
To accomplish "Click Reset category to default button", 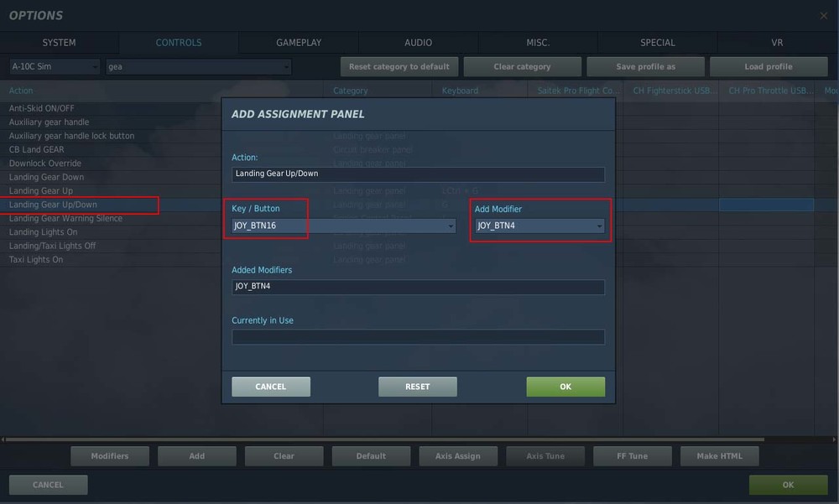I will click(399, 66).
